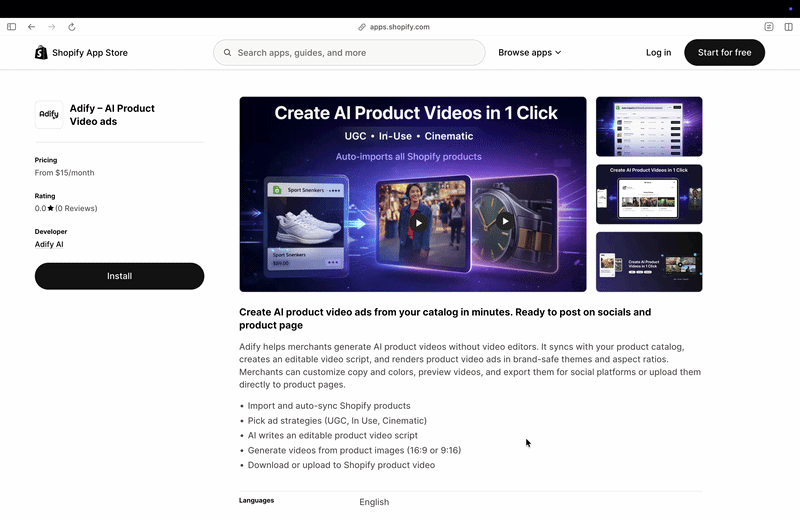Image resolution: width=800 pixels, height=520 pixels.
Task: Click the link icon in address bar
Action: [362, 27]
